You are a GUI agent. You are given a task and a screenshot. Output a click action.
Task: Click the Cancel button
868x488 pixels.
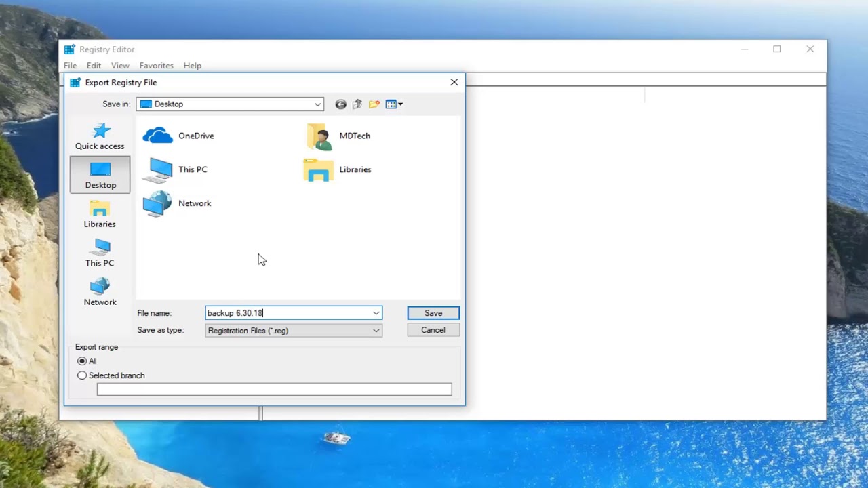[x=433, y=329]
